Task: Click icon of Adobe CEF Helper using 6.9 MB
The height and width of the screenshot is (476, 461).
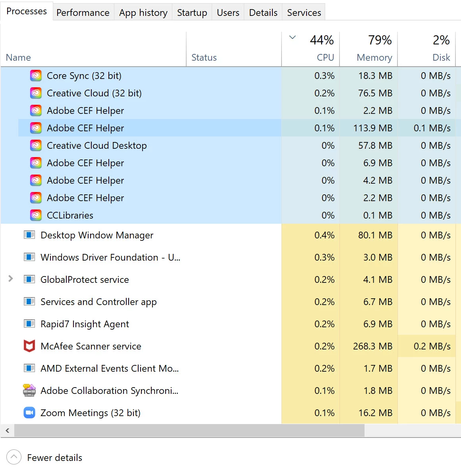Action: [36, 163]
